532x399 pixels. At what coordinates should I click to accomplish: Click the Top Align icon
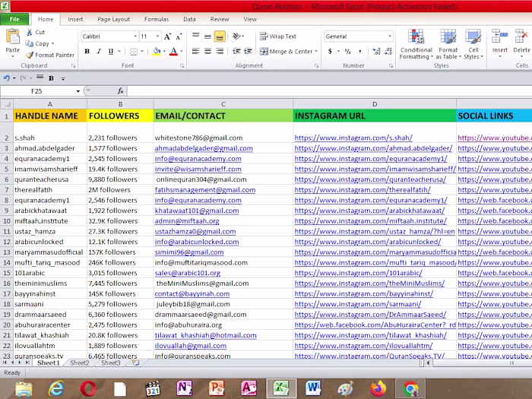(196, 36)
